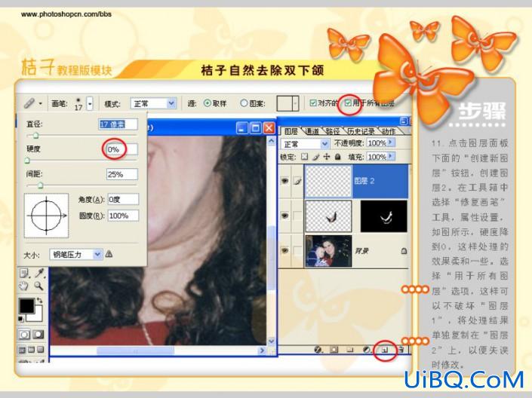532x398 pixels.
Task: Click the create new layer icon
Action: click(x=385, y=350)
